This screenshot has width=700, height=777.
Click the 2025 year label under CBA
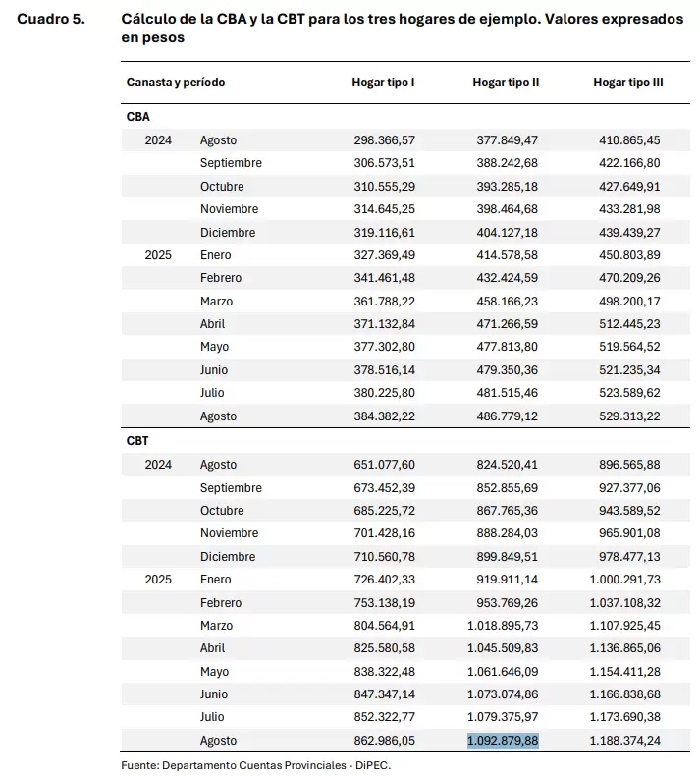pyautogui.click(x=158, y=255)
